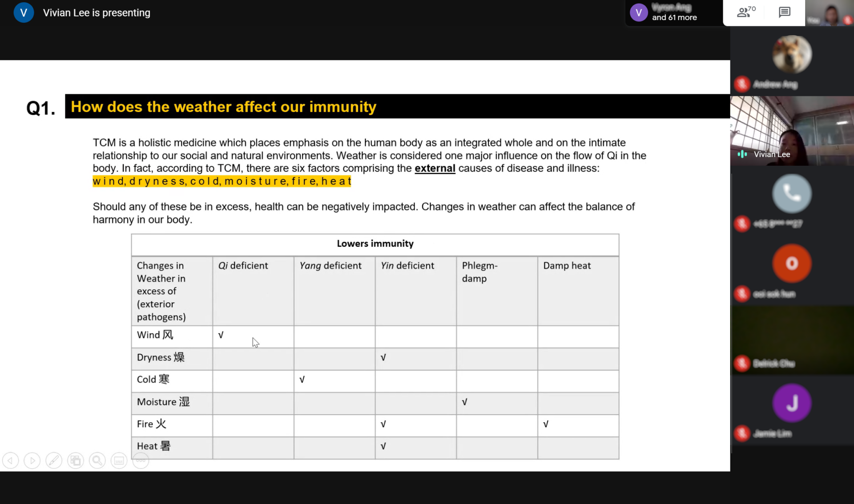The height and width of the screenshot is (504, 854).
Task: Select the pen annotation tool
Action: (x=54, y=460)
